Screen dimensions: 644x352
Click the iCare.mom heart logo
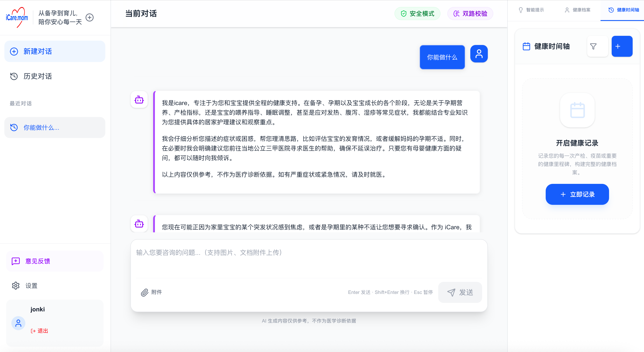coord(17,17)
